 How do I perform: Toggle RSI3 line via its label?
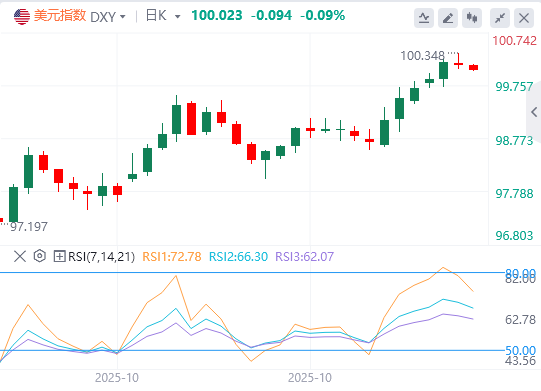(305, 256)
